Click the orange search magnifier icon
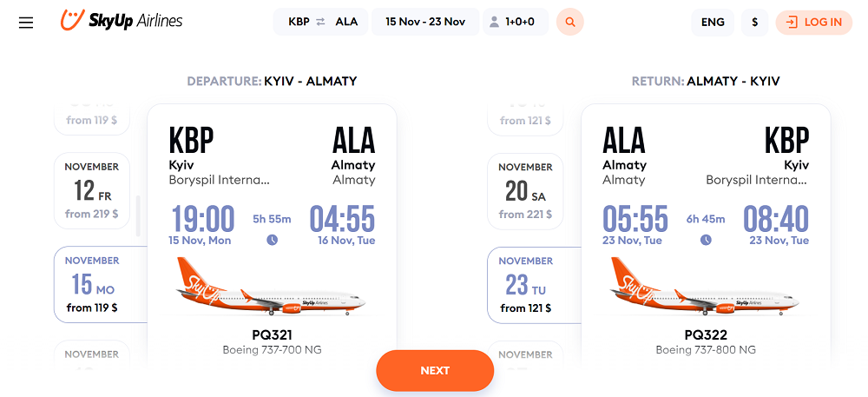The height and width of the screenshot is (397, 868). (570, 22)
